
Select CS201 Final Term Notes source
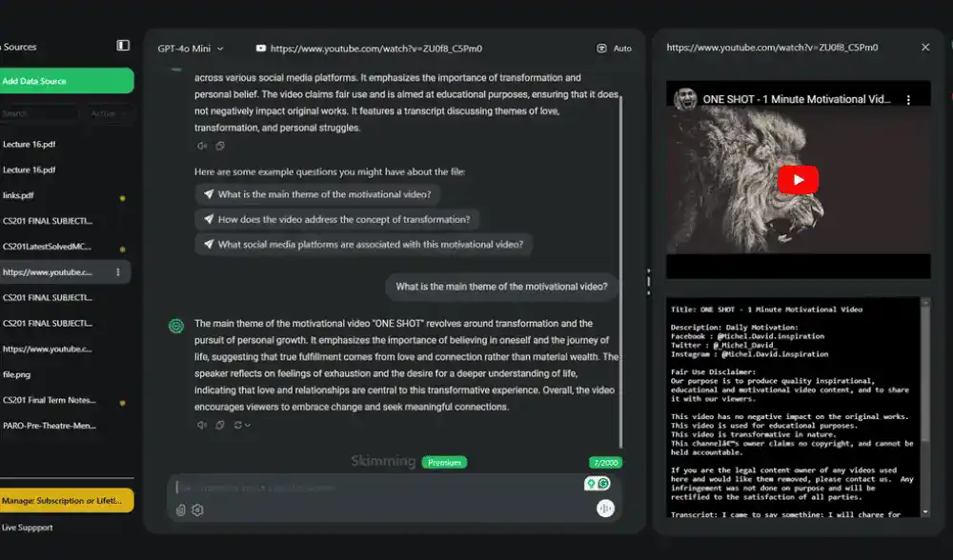coord(48,401)
